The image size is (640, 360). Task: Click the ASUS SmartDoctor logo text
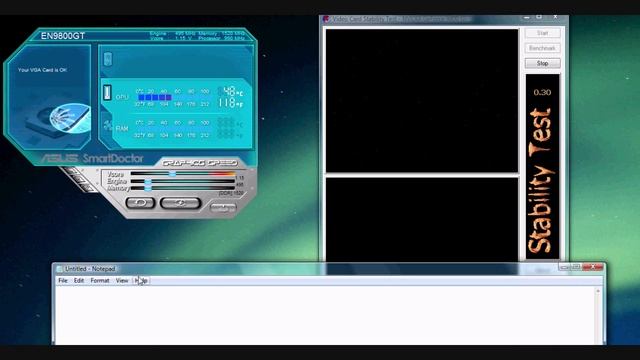(92, 158)
